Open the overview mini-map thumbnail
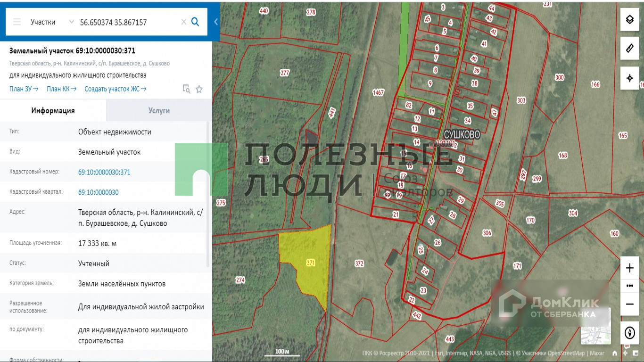644x362 pixels. [595, 326]
